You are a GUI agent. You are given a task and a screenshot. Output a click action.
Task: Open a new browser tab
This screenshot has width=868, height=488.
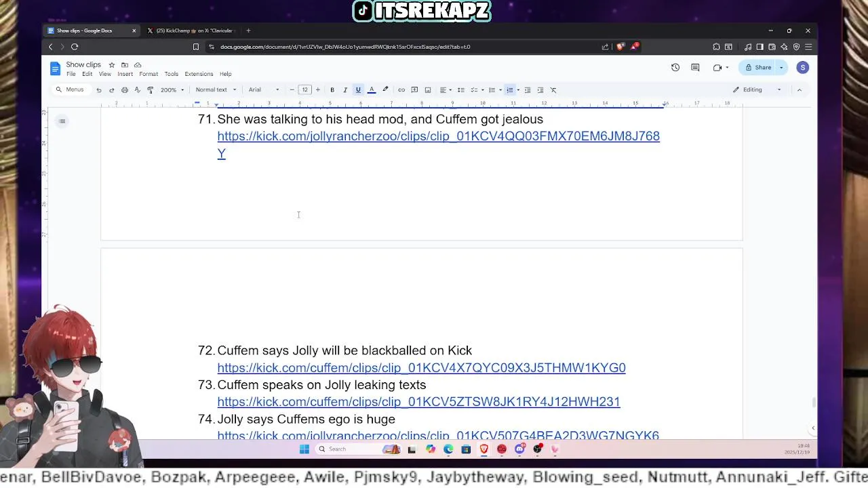click(x=248, y=30)
